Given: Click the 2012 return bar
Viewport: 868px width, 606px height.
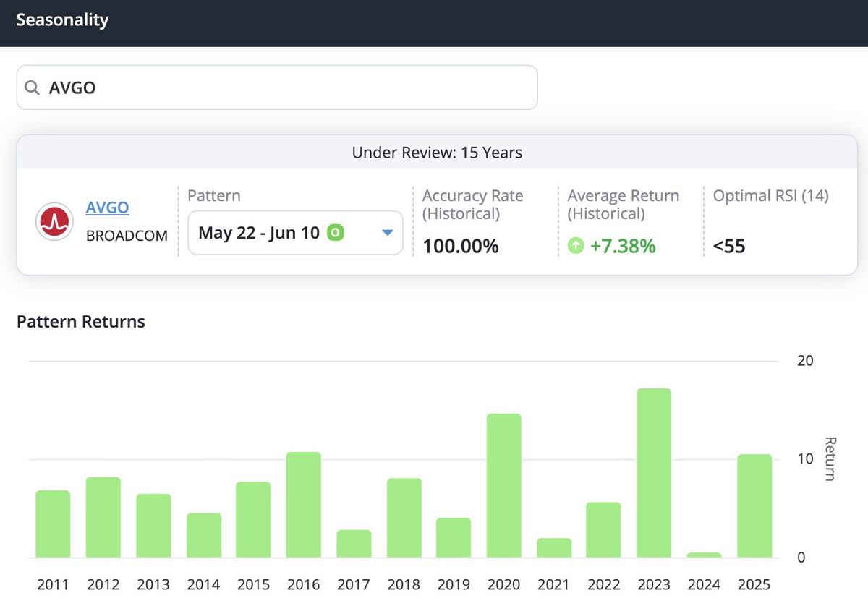Looking at the screenshot, I should tap(103, 518).
